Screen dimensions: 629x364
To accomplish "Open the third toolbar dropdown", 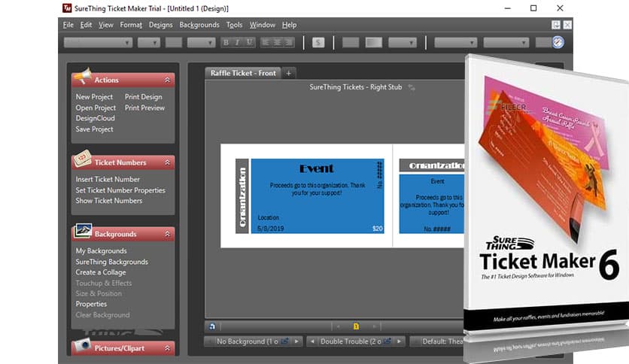I will pos(201,43).
